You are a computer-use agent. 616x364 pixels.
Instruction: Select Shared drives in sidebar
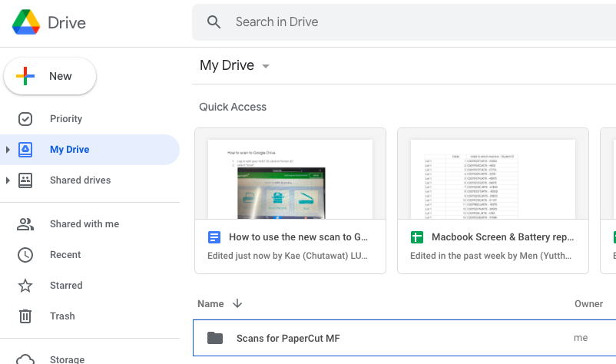pos(80,180)
